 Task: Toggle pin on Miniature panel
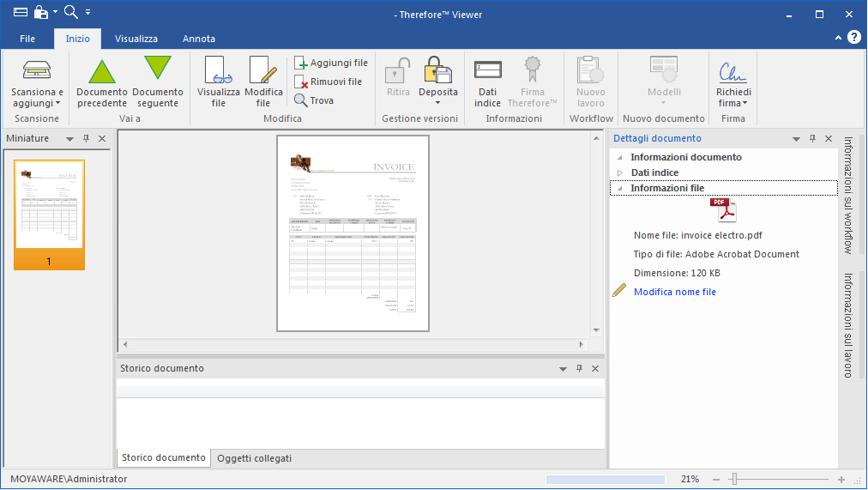[x=86, y=139]
